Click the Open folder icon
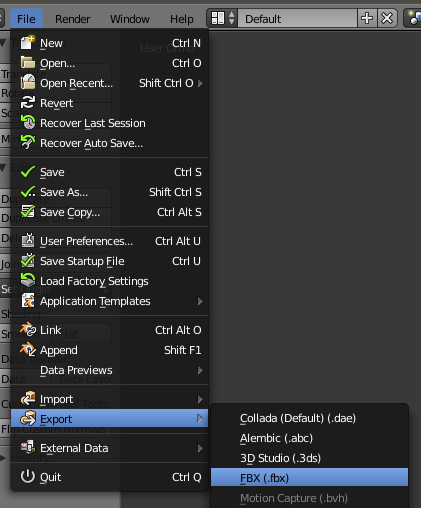 tap(28, 63)
